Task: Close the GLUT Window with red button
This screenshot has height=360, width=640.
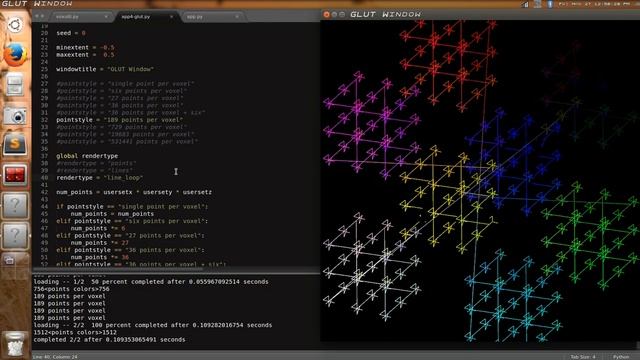Action: 326,14
